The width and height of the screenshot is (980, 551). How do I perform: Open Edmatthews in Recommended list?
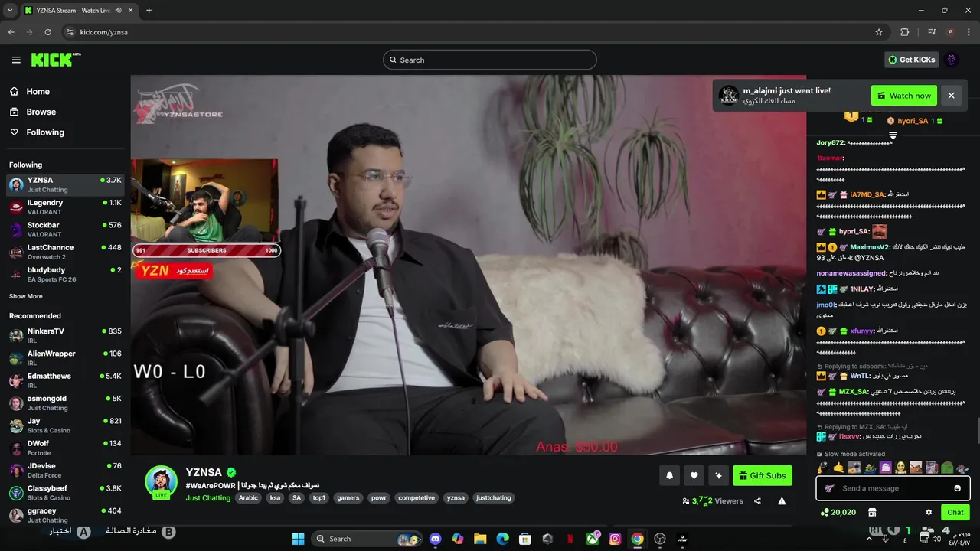tap(65, 380)
